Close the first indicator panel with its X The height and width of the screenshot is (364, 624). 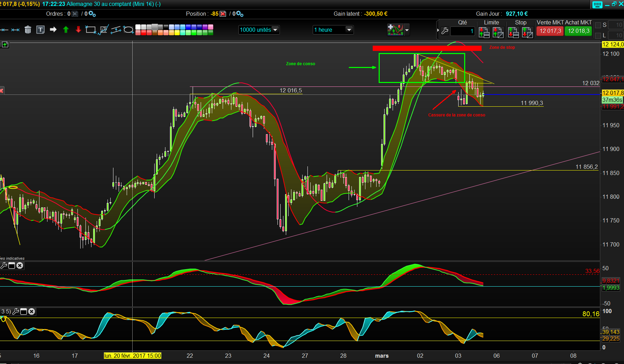(20, 266)
